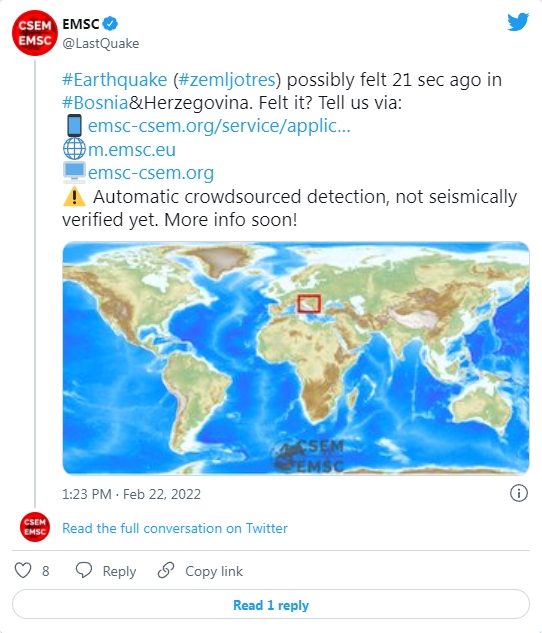Click the EMSC account name
Screen dimensions: 542x633
pyautogui.click(x=81, y=24)
